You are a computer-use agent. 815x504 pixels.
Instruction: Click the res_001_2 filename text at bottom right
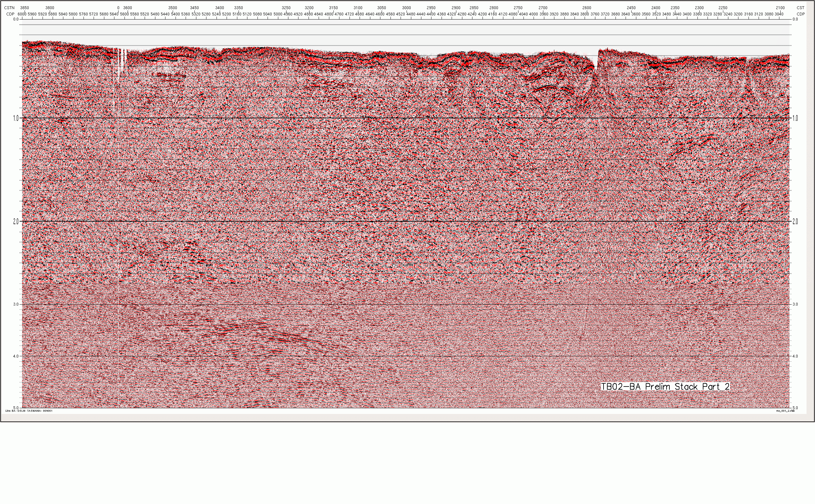[785, 411]
